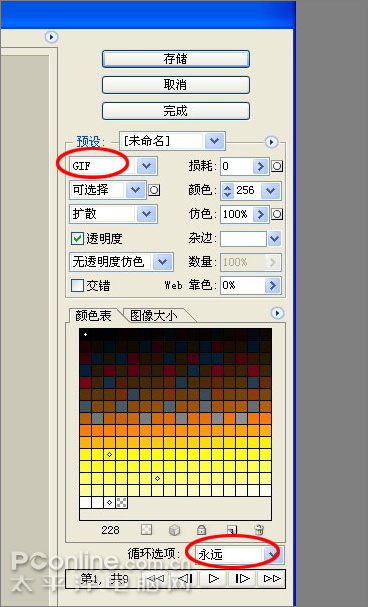Go to the previous animation frame
The image size is (368, 607).
(185, 578)
